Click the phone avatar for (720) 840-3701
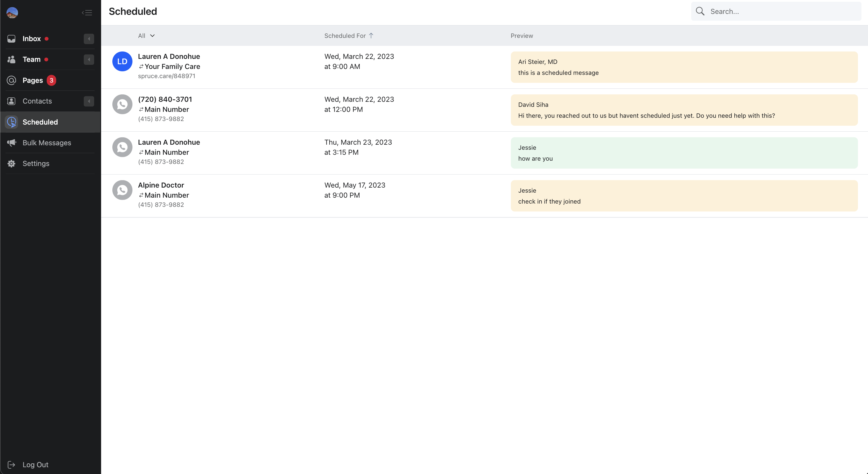Image resolution: width=868 pixels, height=474 pixels. [x=122, y=104]
